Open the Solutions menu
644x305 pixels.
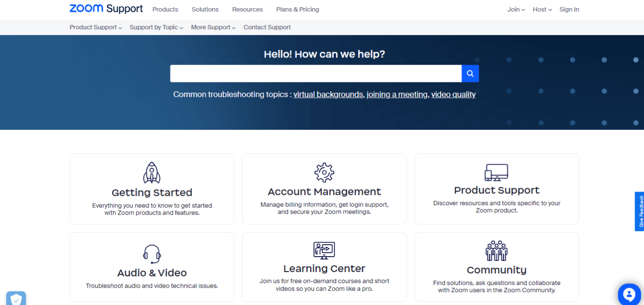[205, 10]
